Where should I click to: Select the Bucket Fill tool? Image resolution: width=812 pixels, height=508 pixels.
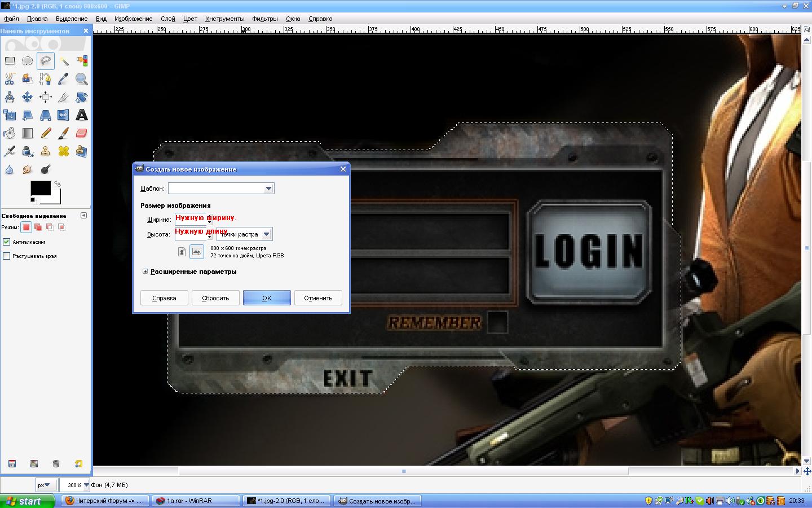click(x=10, y=133)
